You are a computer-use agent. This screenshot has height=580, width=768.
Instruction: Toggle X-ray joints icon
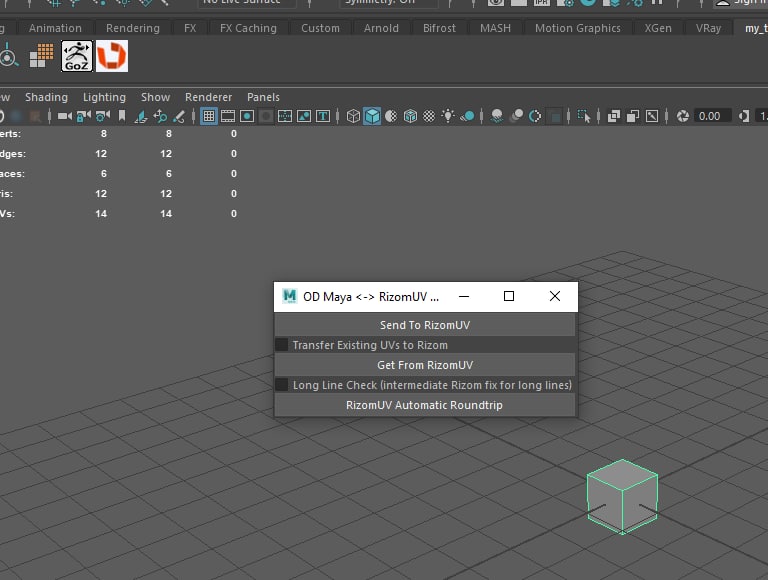click(x=652, y=116)
